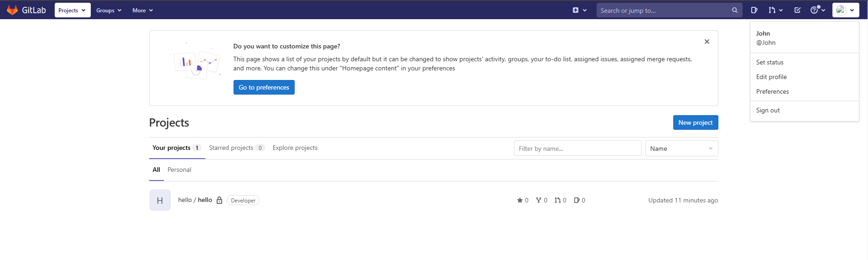This screenshot has width=868, height=260.
Task: Click the Filter by name input field
Action: point(577,149)
